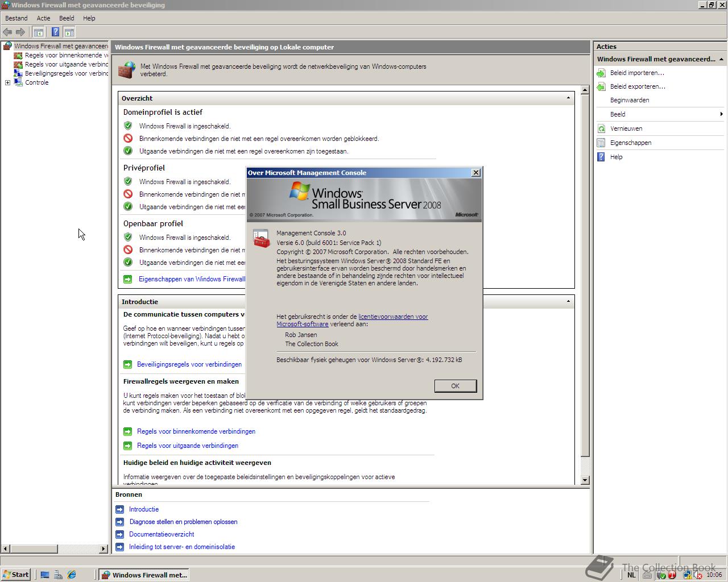Image resolution: width=728 pixels, height=582 pixels.
Task: Click Vernieuwen in the Acties pane
Action: pos(626,128)
